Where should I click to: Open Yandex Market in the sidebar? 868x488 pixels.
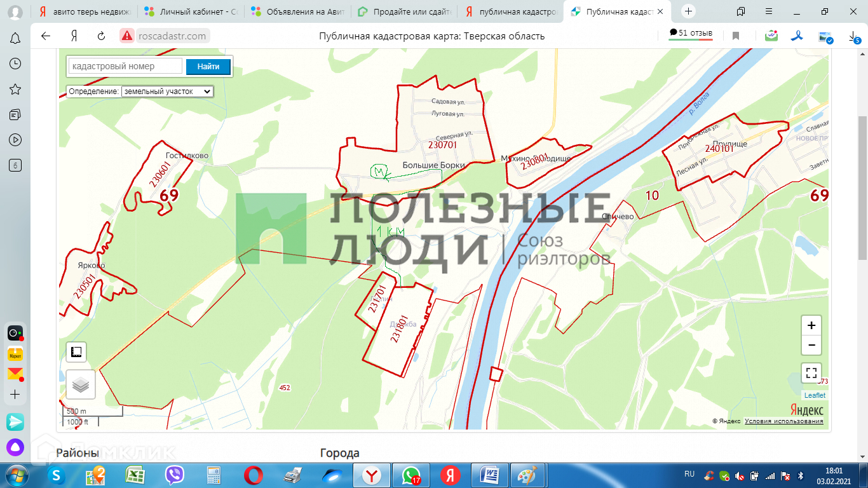point(15,354)
